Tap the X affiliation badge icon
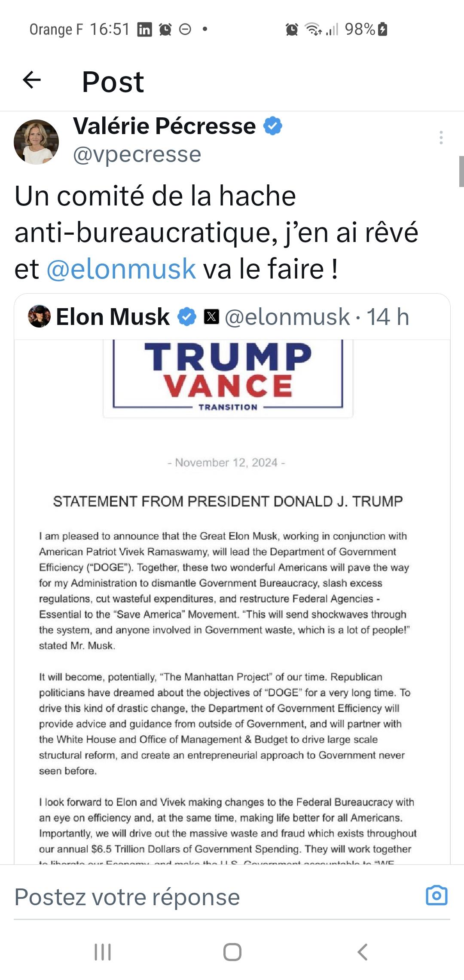Image resolution: width=464 pixels, height=980 pixels. point(211,317)
